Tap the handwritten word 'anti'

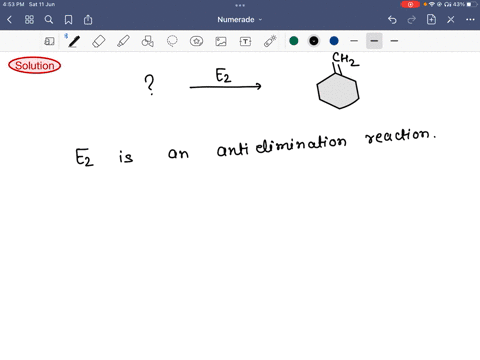(233, 149)
